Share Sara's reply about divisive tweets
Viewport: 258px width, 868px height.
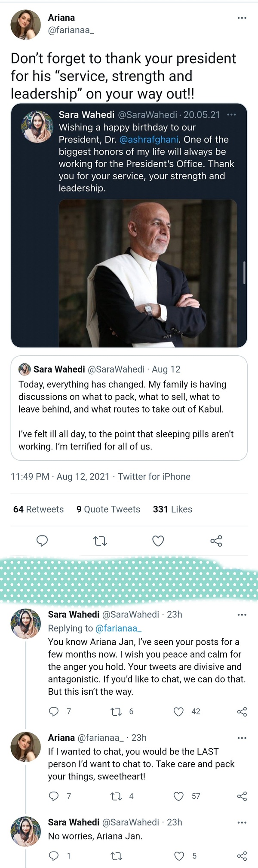[242, 711]
